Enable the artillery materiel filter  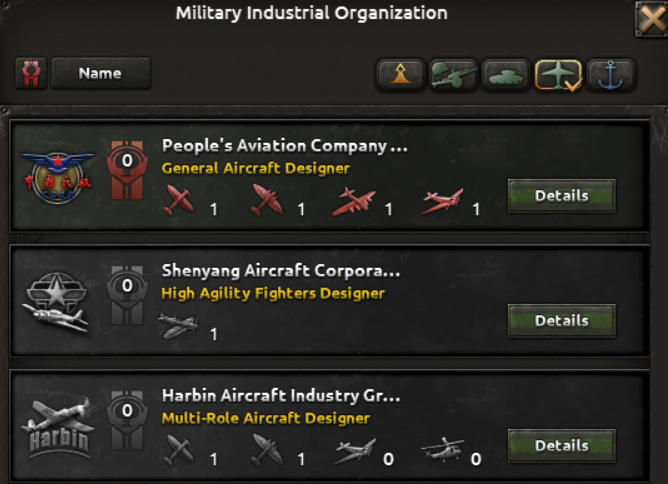(x=453, y=75)
